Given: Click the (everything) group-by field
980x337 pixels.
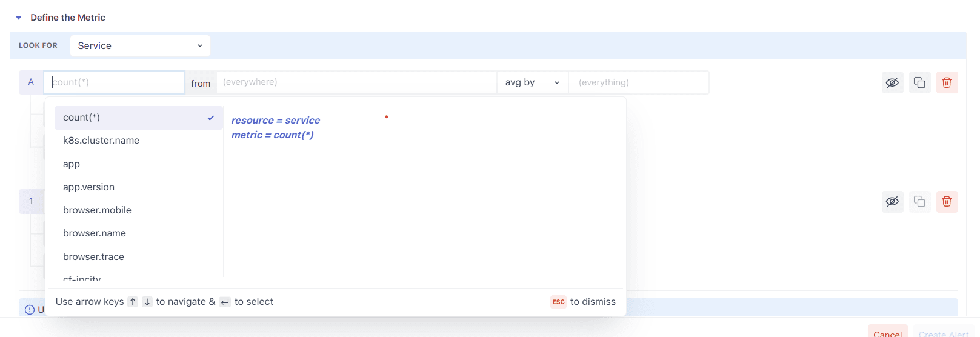Looking at the screenshot, I should pos(638,82).
